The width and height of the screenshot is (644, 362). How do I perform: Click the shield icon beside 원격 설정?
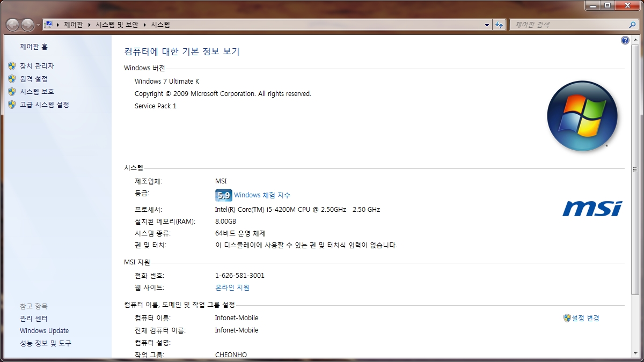pos(12,79)
